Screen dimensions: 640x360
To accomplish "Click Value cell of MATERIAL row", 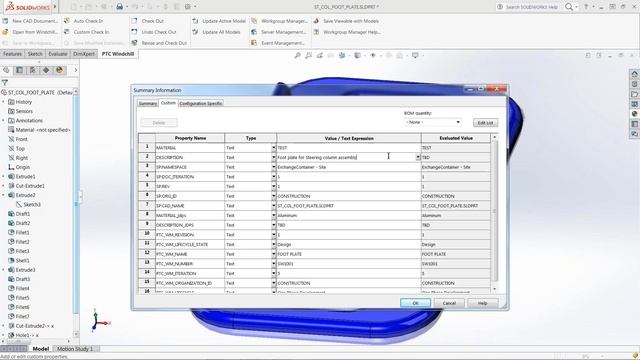I will (349, 148).
